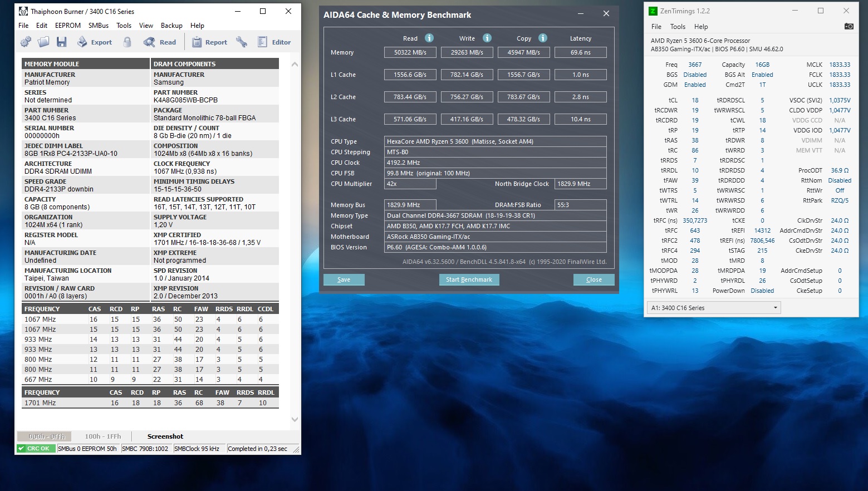The width and height of the screenshot is (868, 491).
Task: Click the CPU Clock field 4192.2 MHz
Action: tap(496, 163)
